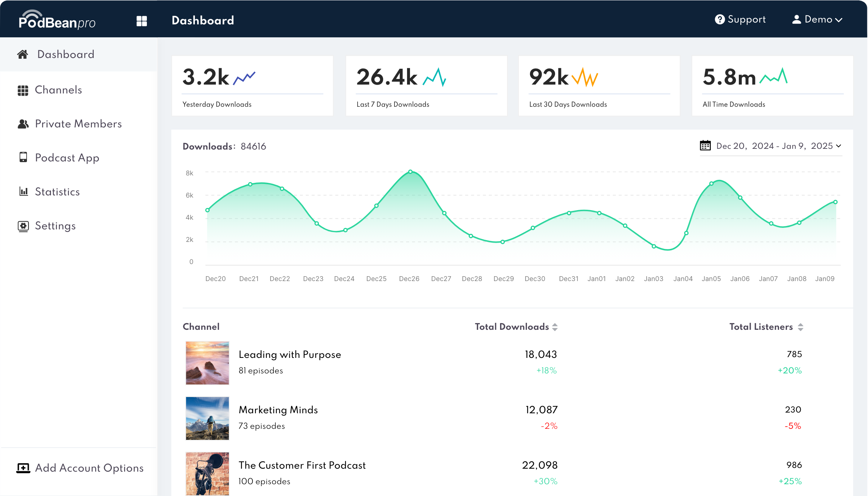Click the calendar icon near the date range

click(x=705, y=146)
